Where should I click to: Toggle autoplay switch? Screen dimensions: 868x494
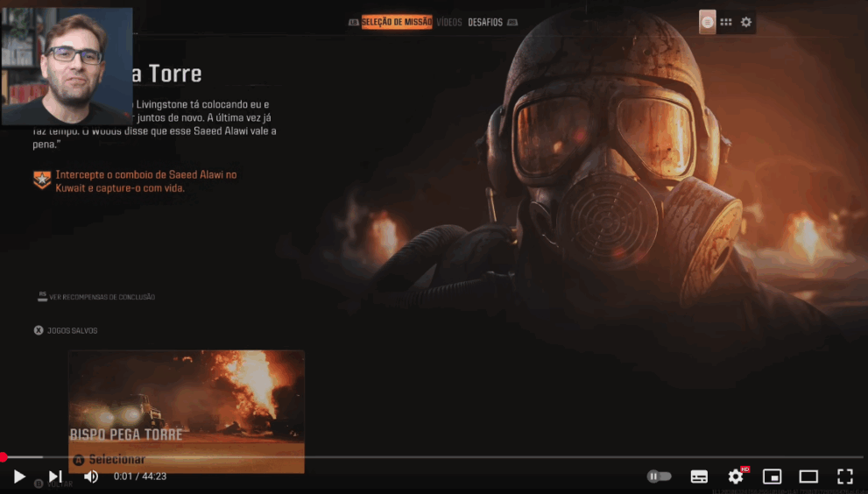tap(659, 476)
